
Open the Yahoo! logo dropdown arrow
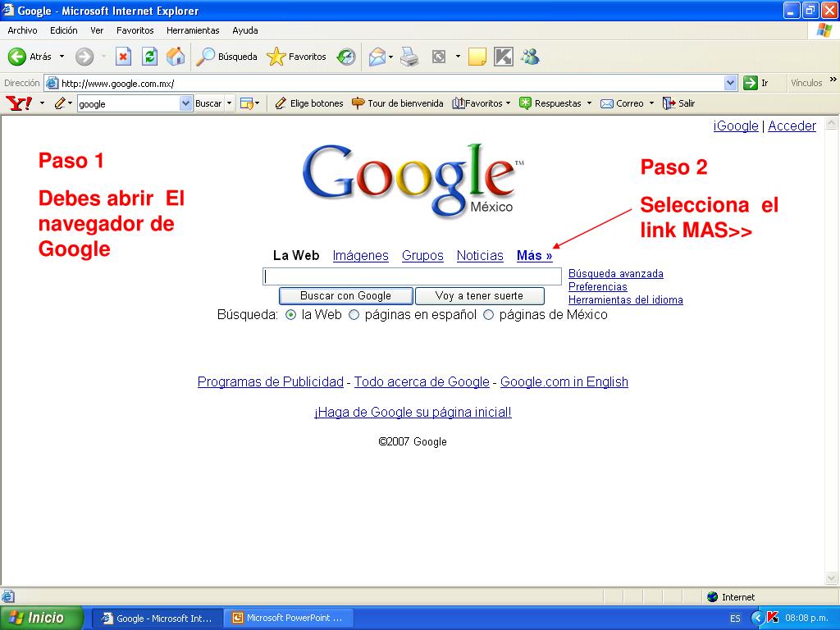(43, 103)
